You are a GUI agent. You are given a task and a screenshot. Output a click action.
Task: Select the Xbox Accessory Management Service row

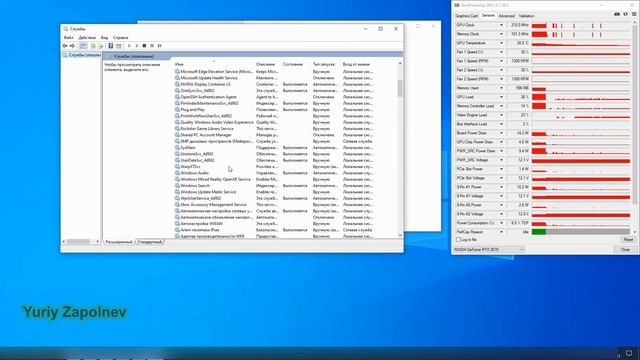[273, 204]
